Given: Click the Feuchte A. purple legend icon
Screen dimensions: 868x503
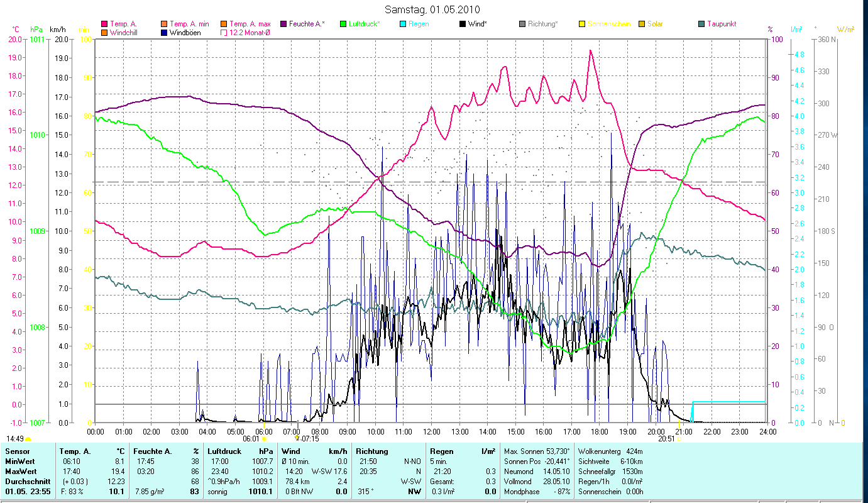Looking at the screenshot, I should (x=283, y=24).
